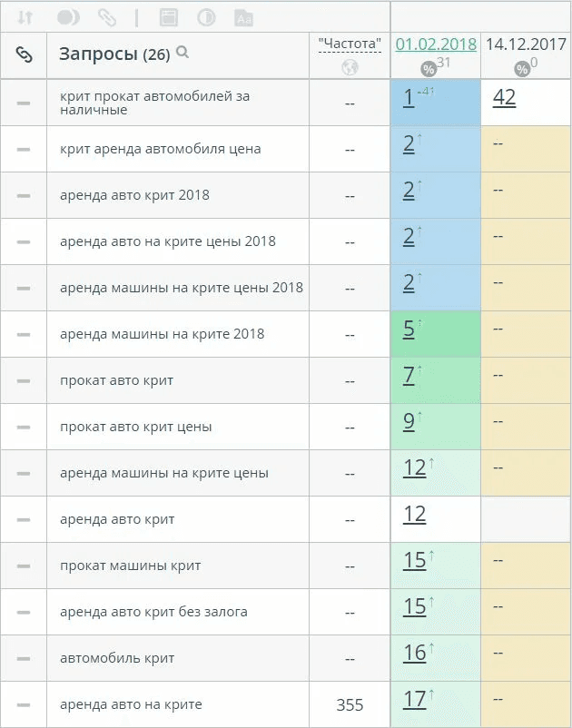Screen dimensions: 572x728
Task: Click the sort arrows icon in toolbar
Action: pos(25,17)
